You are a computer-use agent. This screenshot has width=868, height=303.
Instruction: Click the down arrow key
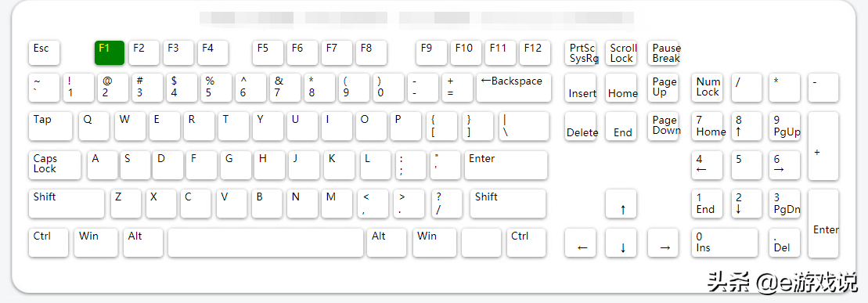[623, 243]
